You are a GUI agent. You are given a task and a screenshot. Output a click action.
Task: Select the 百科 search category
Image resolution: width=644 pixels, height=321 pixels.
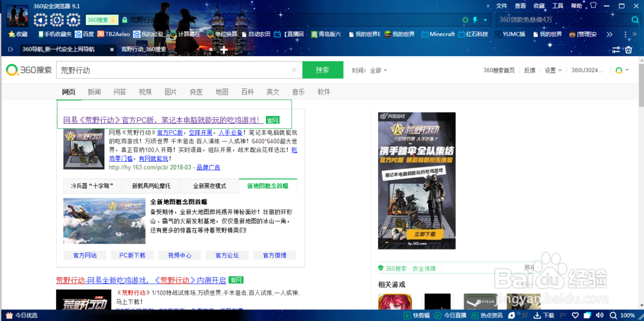pyautogui.click(x=247, y=92)
